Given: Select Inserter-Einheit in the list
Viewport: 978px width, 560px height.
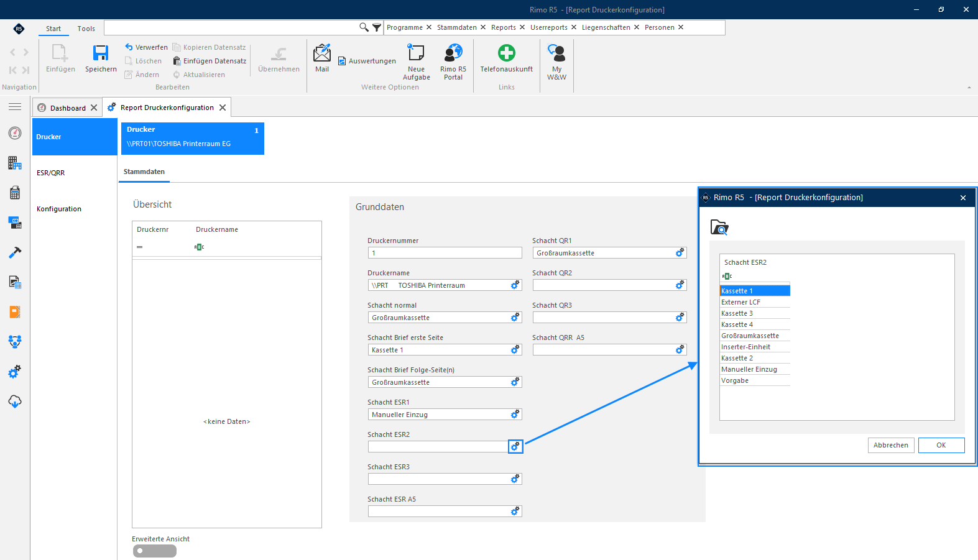Looking at the screenshot, I should point(755,347).
